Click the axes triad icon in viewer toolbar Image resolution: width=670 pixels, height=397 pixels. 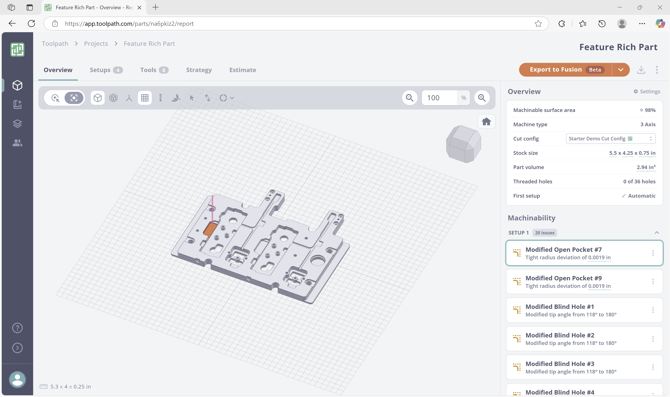click(x=129, y=98)
